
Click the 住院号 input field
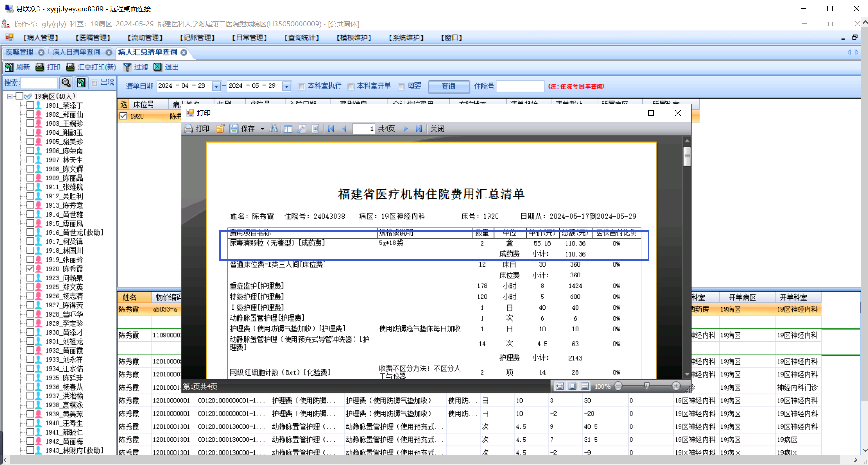click(x=520, y=86)
